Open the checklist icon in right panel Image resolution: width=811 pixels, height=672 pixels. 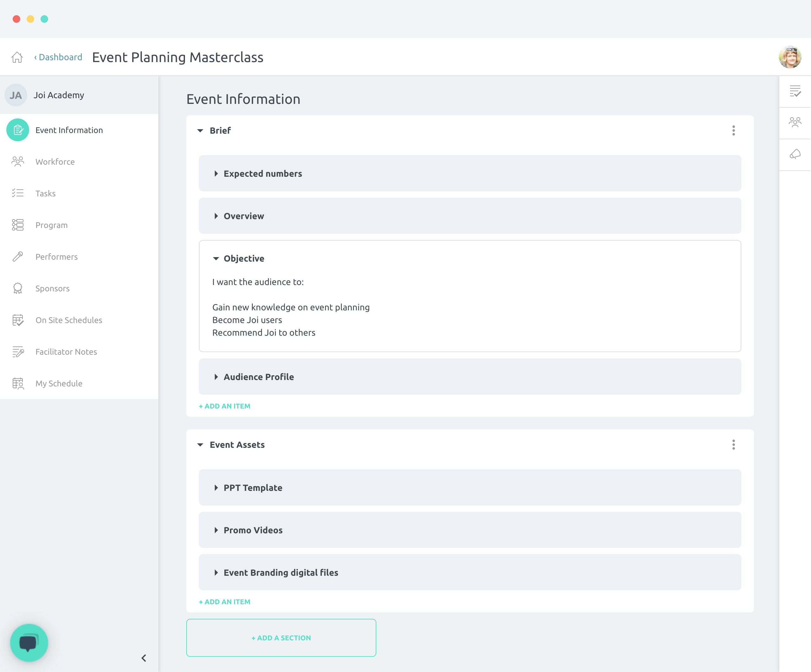pos(795,91)
